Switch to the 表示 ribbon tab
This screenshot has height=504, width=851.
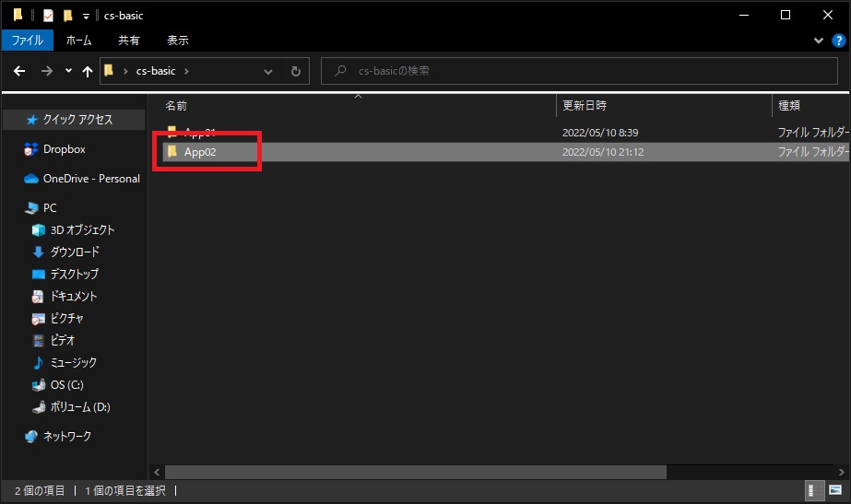[x=178, y=41]
